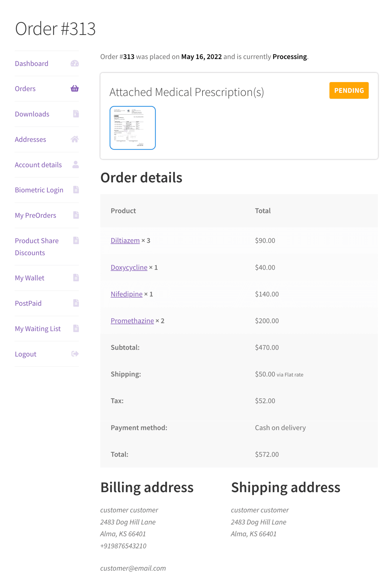Select PostPaid in account menu
Image resolution: width=391 pixels, height=588 pixels.
(28, 303)
